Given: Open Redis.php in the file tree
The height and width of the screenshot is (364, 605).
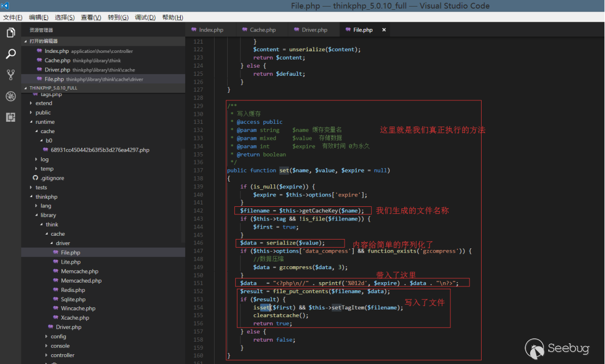Looking at the screenshot, I should click(73, 290).
